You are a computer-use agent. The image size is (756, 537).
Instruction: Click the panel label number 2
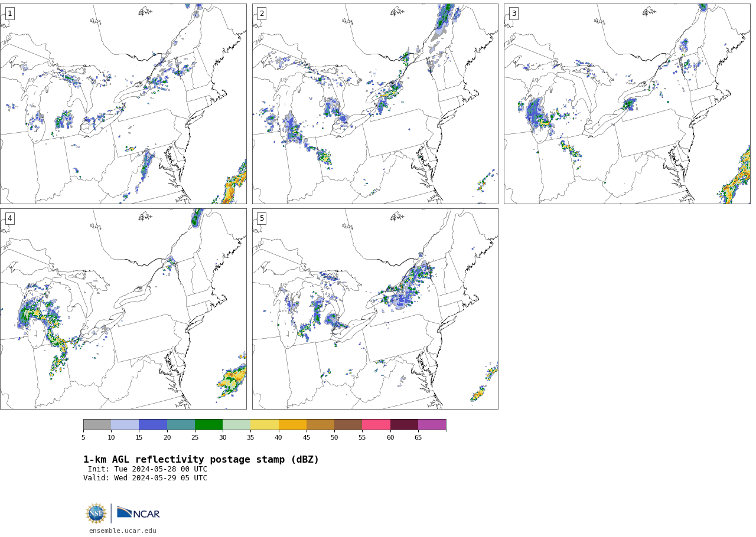[x=262, y=14]
